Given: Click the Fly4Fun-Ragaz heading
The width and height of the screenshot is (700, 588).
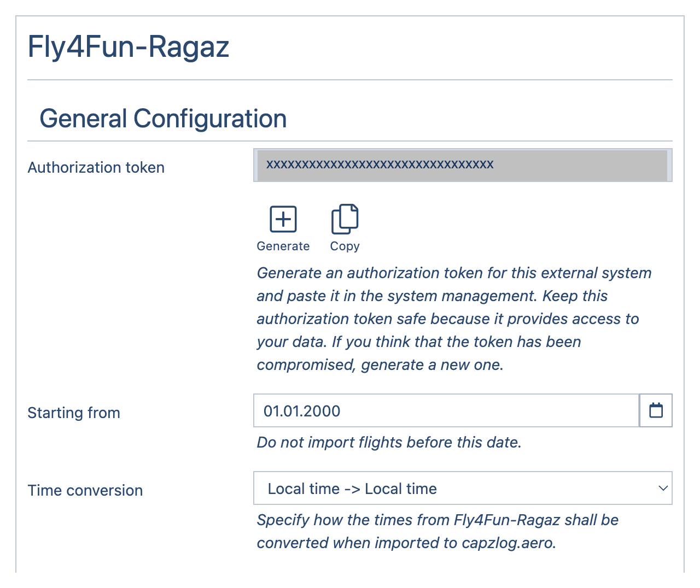Looking at the screenshot, I should pyautogui.click(x=129, y=46).
